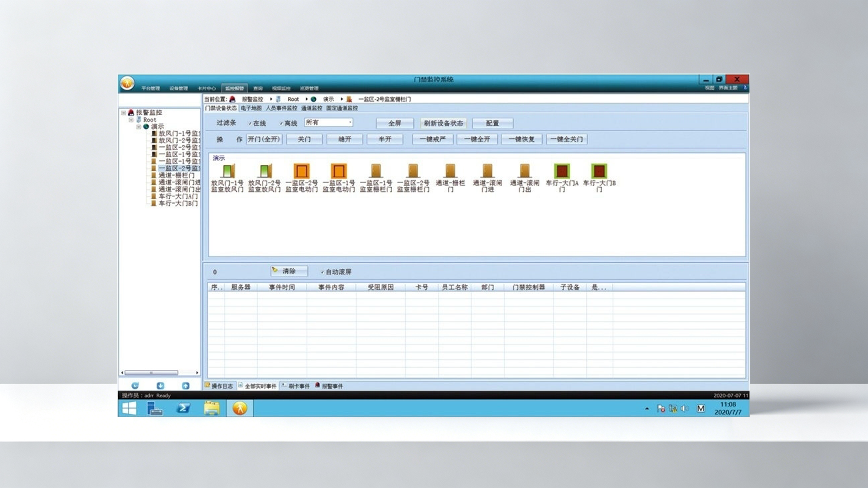Select the 一监区-1号监室栅栏门 door icon
This screenshot has height=488, width=868.
click(376, 171)
